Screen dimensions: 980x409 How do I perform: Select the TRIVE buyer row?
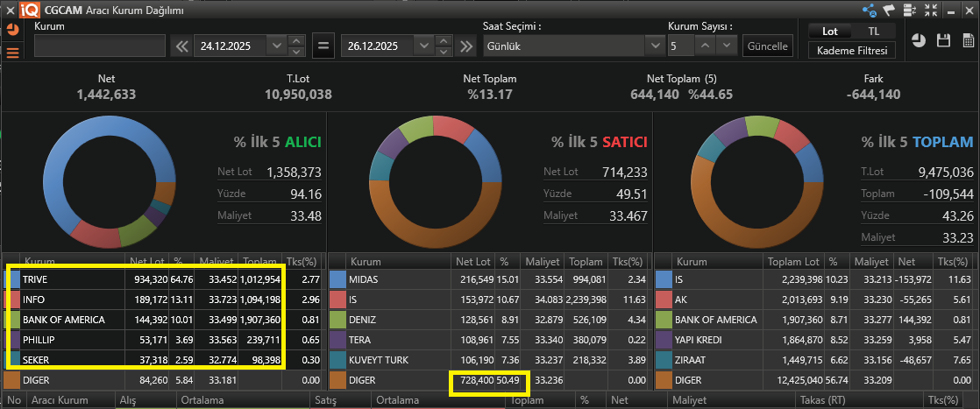tap(161, 279)
